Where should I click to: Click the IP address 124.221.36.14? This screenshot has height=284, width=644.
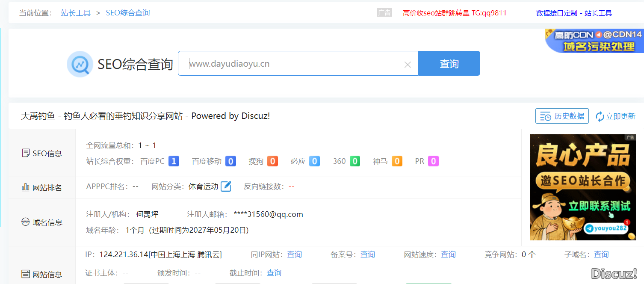[x=124, y=254]
